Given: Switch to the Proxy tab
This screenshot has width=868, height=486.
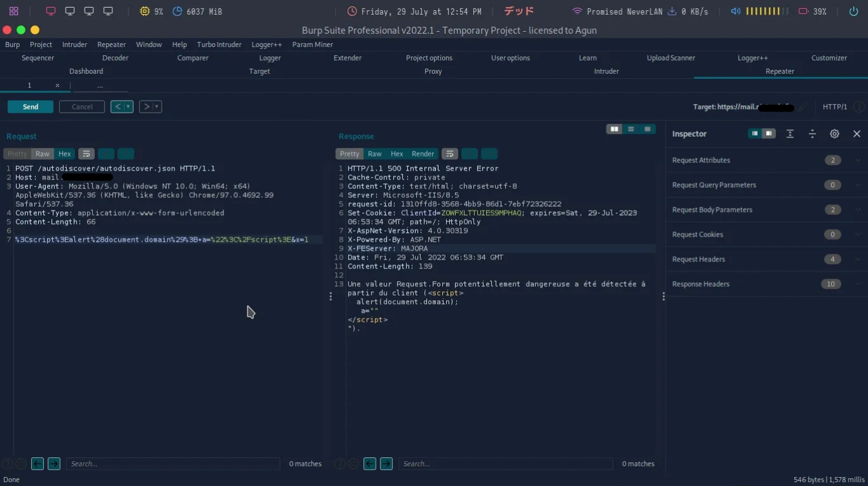Looking at the screenshot, I should tap(433, 71).
